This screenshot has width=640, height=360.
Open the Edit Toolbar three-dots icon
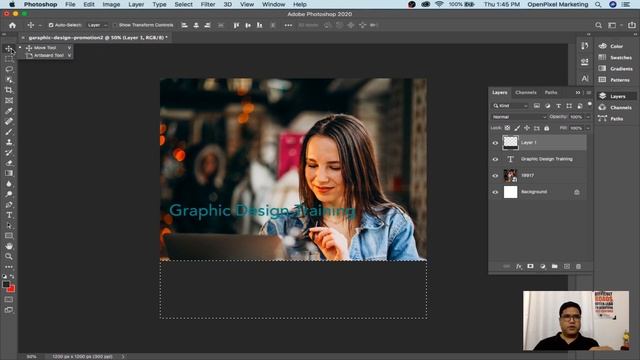(x=9, y=267)
